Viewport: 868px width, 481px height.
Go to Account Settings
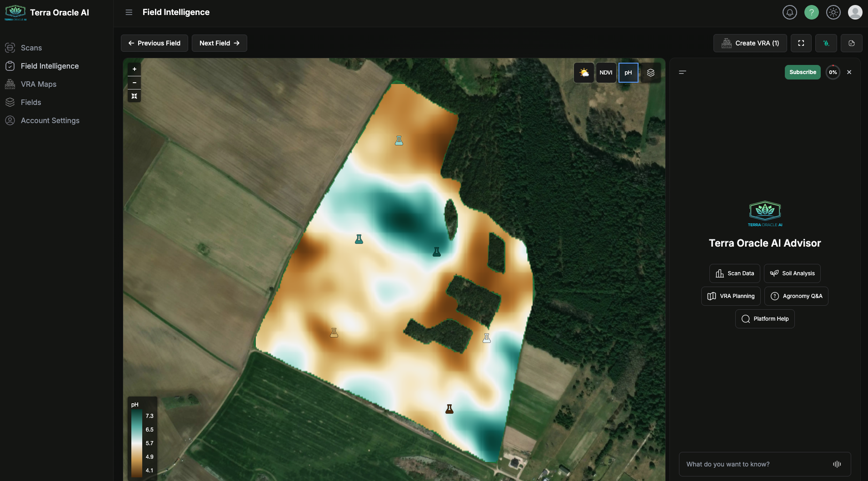[50, 120]
